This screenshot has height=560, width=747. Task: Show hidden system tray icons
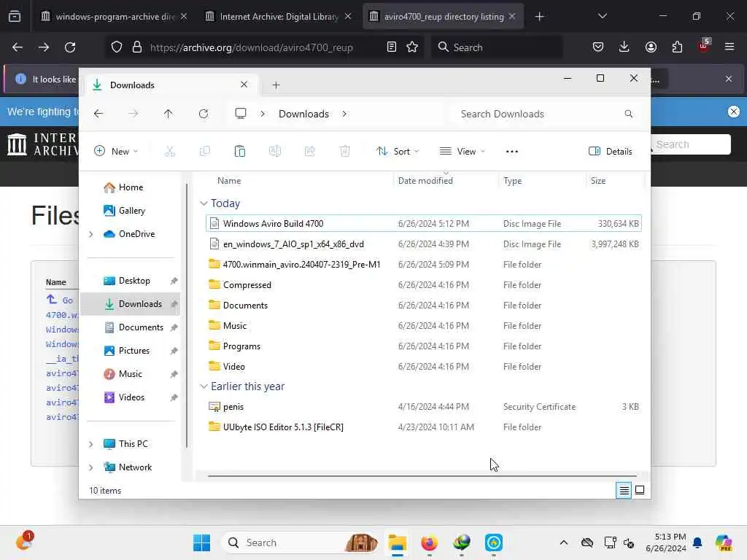pos(564,542)
